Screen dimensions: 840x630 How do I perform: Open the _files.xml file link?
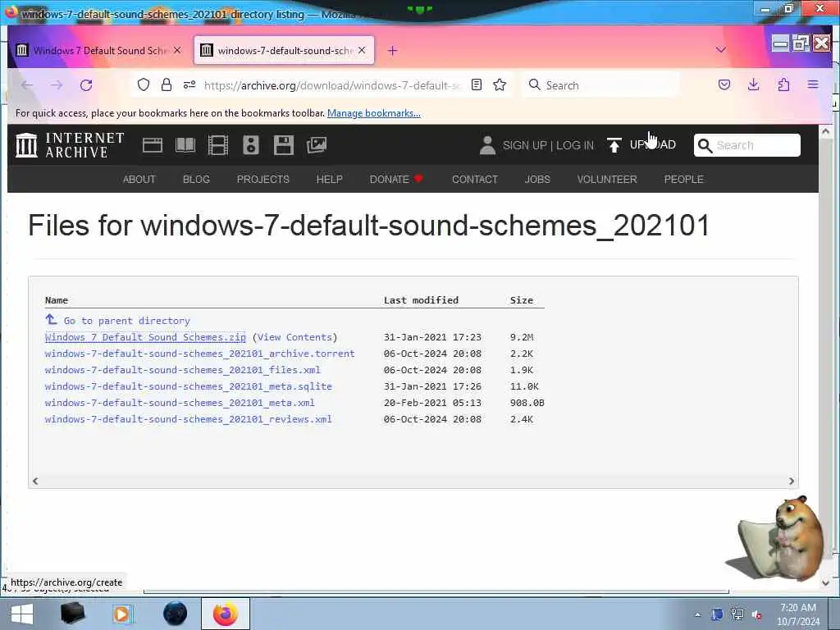click(x=183, y=370)
